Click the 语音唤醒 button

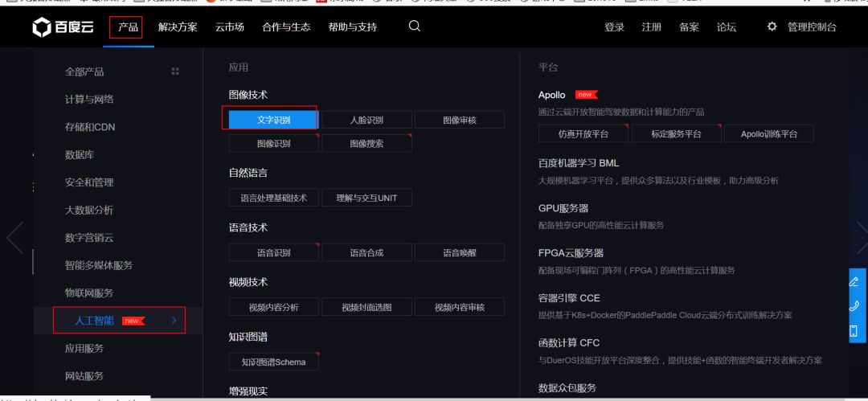460,252
